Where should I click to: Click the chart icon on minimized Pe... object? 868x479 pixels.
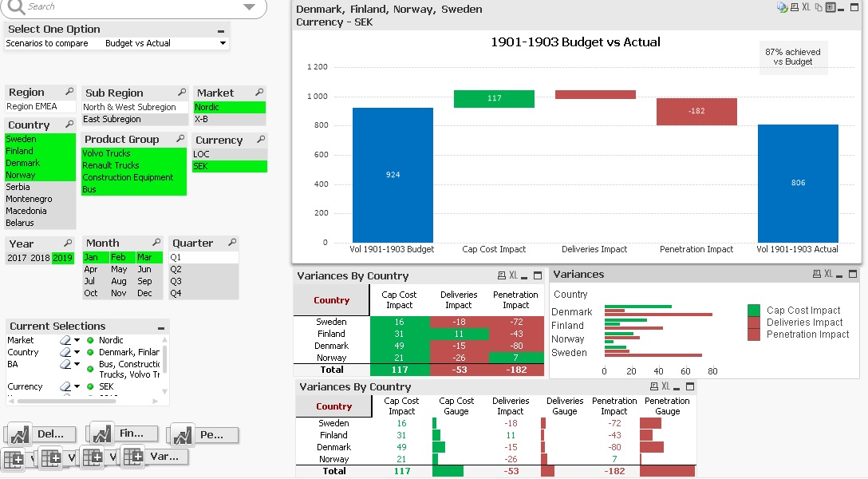(183, 435)
